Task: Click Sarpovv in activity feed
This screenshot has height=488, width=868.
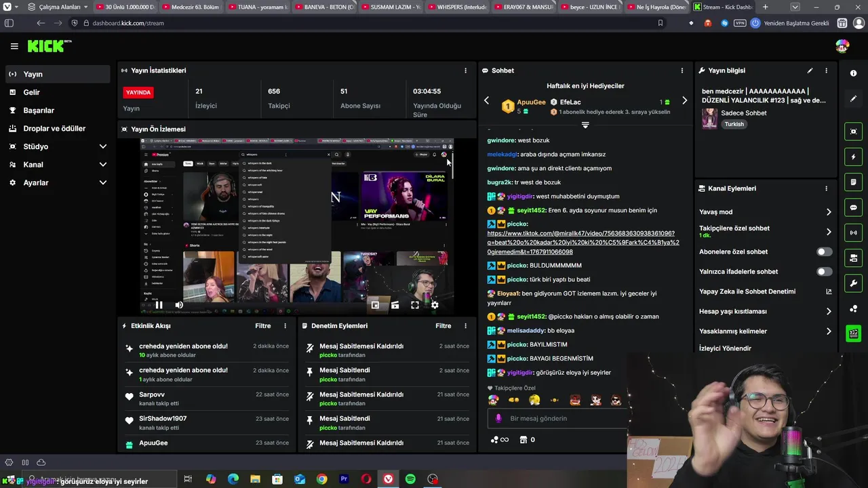Action: tap(152, 394)
